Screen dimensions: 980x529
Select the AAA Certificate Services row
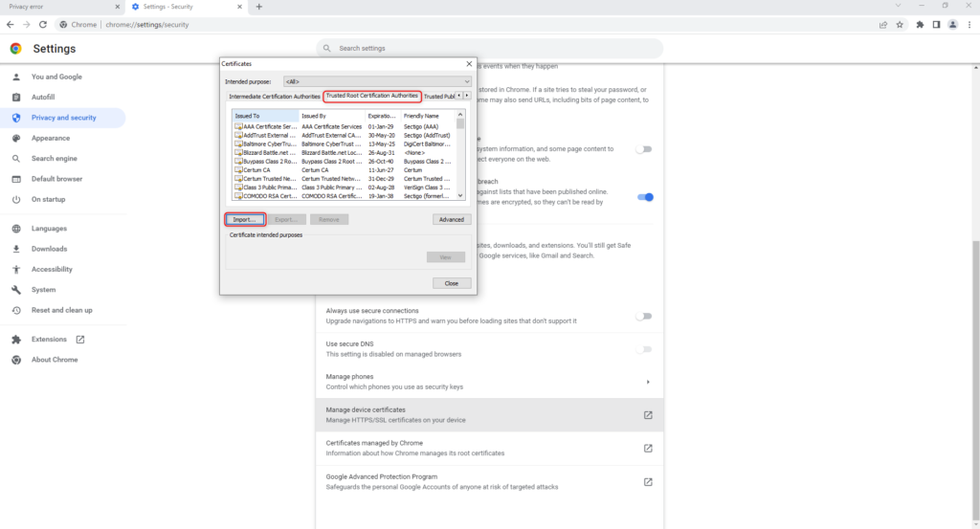pos(344,126)
